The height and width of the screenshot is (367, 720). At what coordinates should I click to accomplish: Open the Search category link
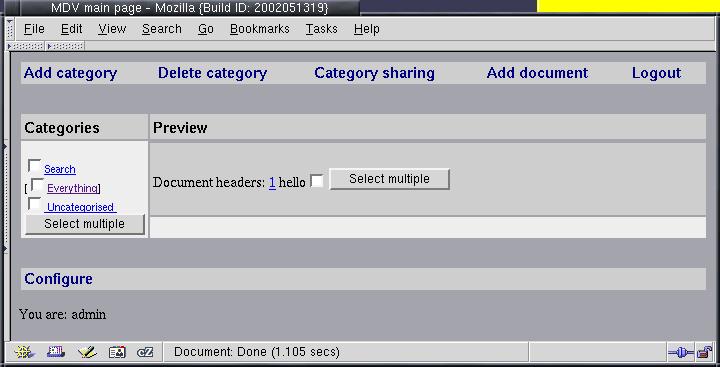coord(60,169)
